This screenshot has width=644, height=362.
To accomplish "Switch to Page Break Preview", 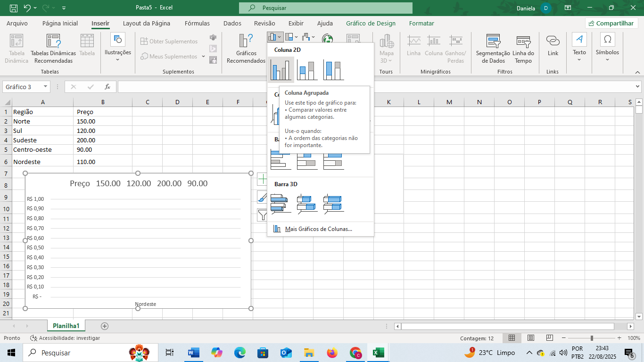I will click(x=550, y=338).
